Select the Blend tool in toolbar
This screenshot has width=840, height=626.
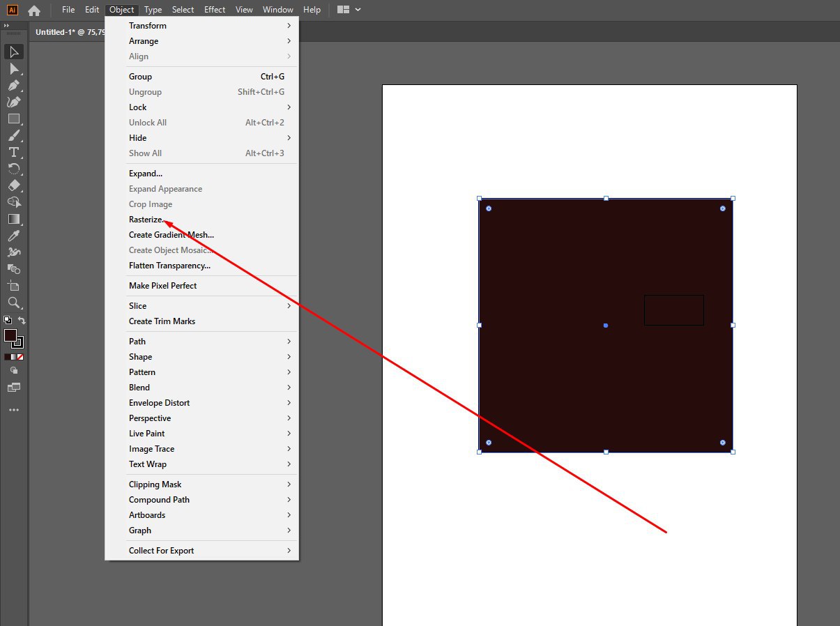(14, 269)
